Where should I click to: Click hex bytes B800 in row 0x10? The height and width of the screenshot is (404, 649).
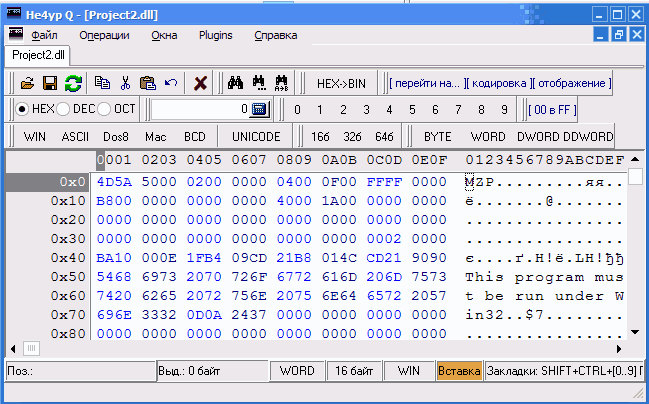click(114, 201)
